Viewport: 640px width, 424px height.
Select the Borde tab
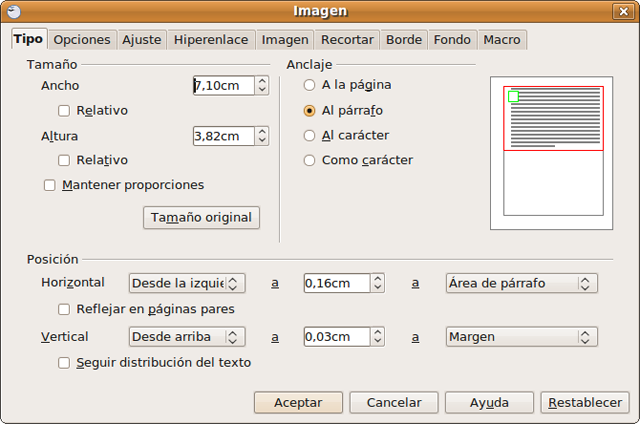(403, 40)
